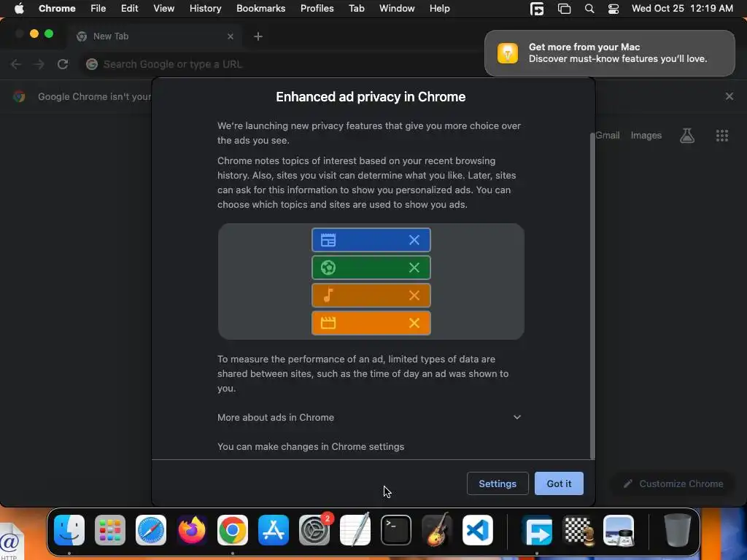
Task: Select the dialog's vertical scrollbar
Action: coord(592,295)
